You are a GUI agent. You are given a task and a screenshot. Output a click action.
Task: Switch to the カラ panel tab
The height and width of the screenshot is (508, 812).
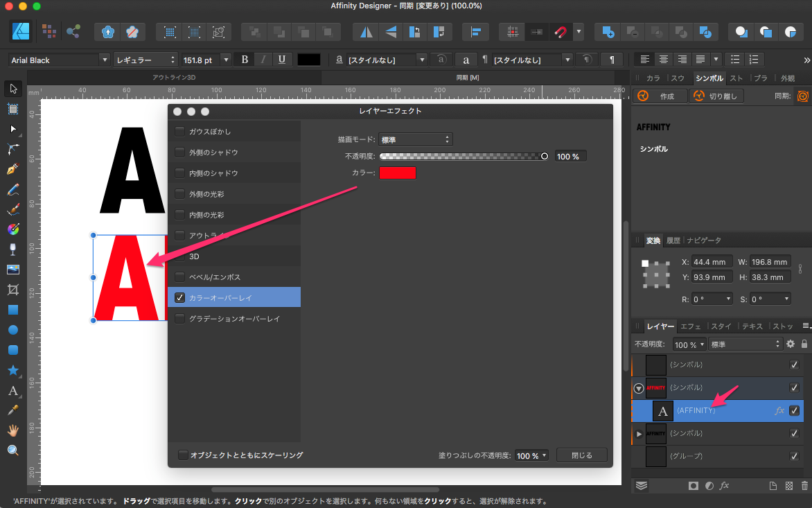(653, 78)
